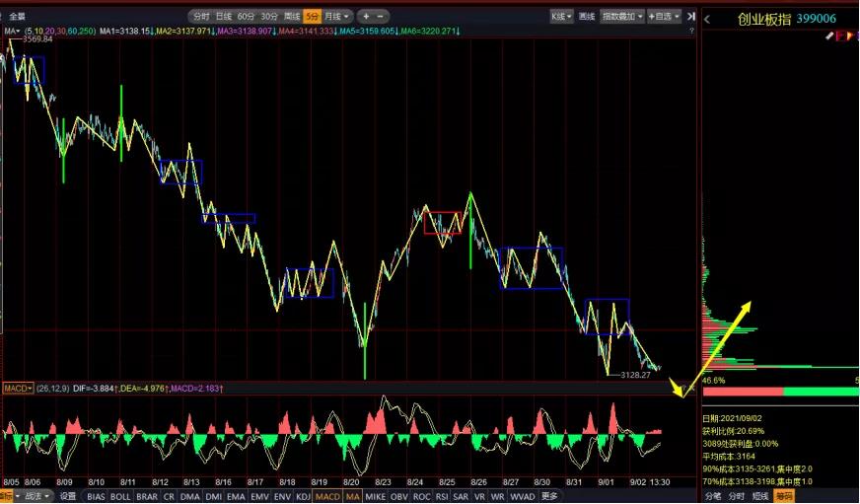Open the MACD sub-chart indicator selector
860x504 pixels.
click(19, 389)
